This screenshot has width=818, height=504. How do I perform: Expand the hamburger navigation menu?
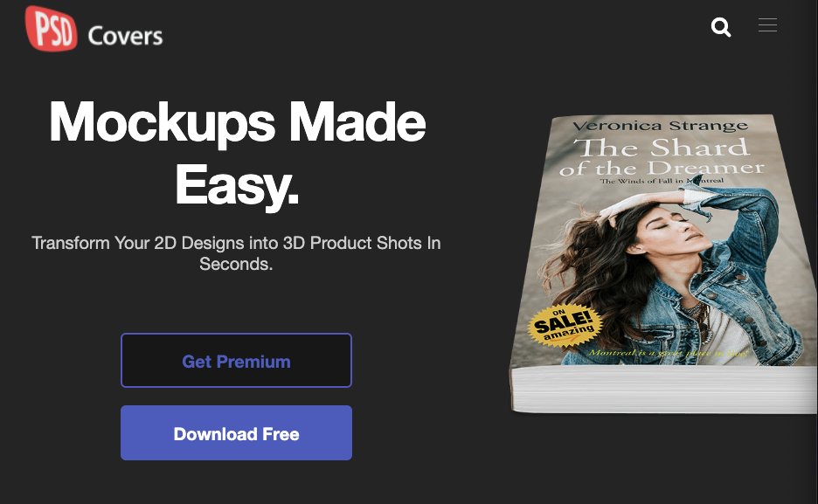coord(767,25)
